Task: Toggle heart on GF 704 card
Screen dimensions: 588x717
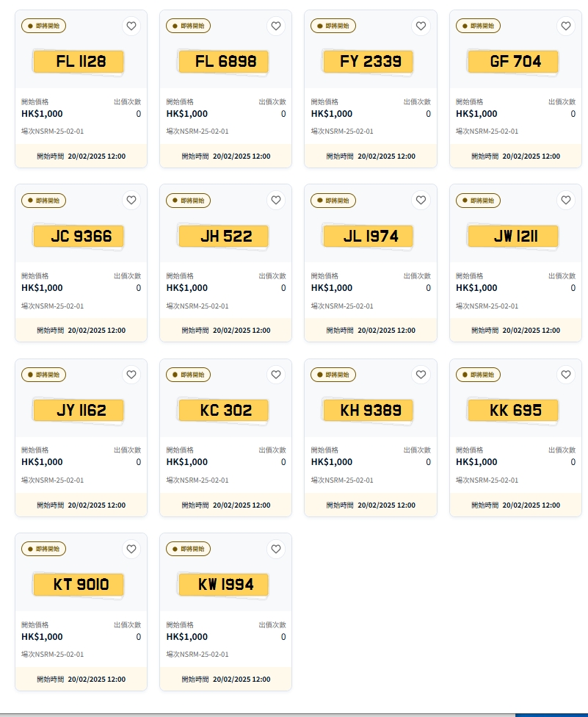Action: click(566, 26)
